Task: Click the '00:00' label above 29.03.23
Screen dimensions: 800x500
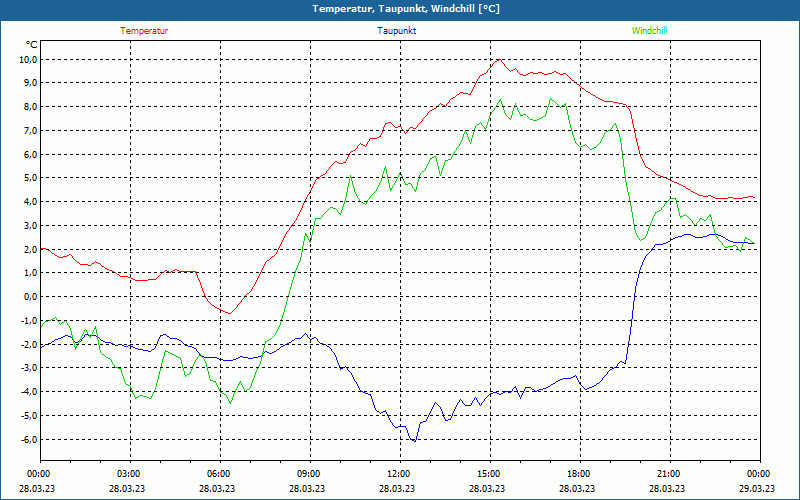Action: point(758,474)
